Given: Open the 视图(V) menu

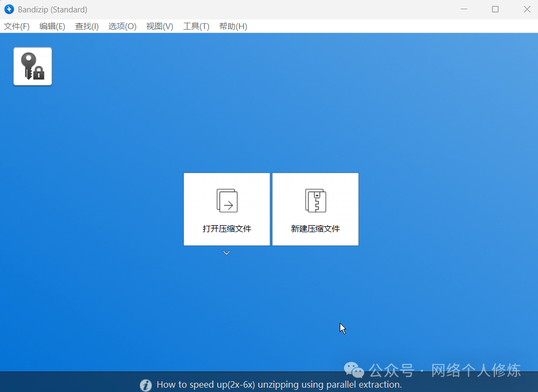Looking at the screenshot, I should (x=159, y=26).
